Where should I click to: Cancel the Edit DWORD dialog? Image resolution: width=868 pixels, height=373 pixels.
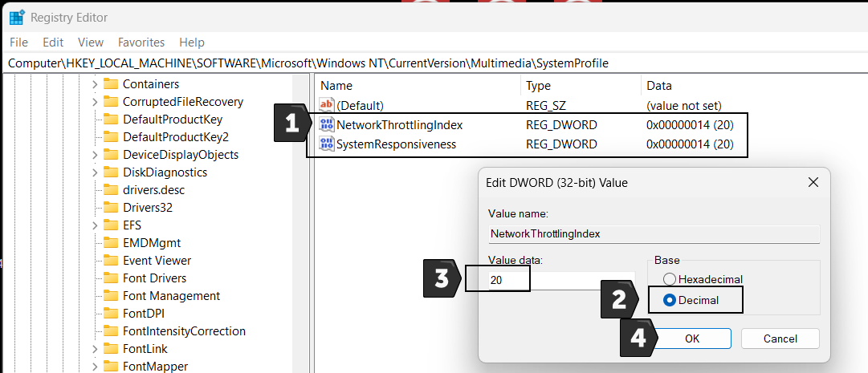pyautogui.click(x=780, y=339)
